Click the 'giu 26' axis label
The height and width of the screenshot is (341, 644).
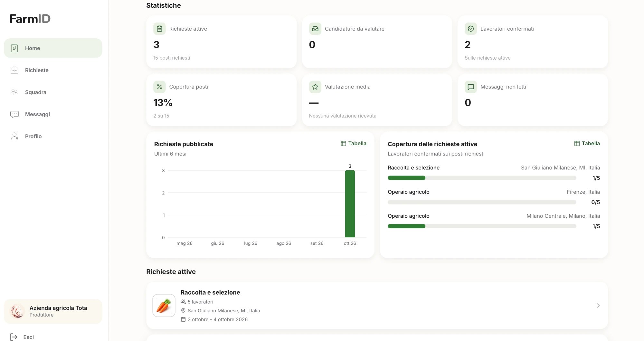click(x=218, y=243)
